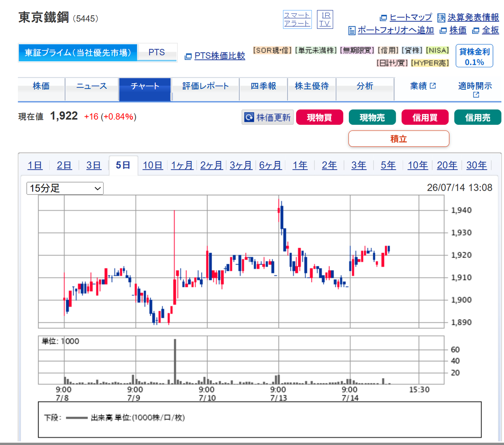The height and width of the screenshot is (445, 504).
Task: Click the timestamp 26/07/14 13:08
Action: pyautogui.click(x=460, y=188)
